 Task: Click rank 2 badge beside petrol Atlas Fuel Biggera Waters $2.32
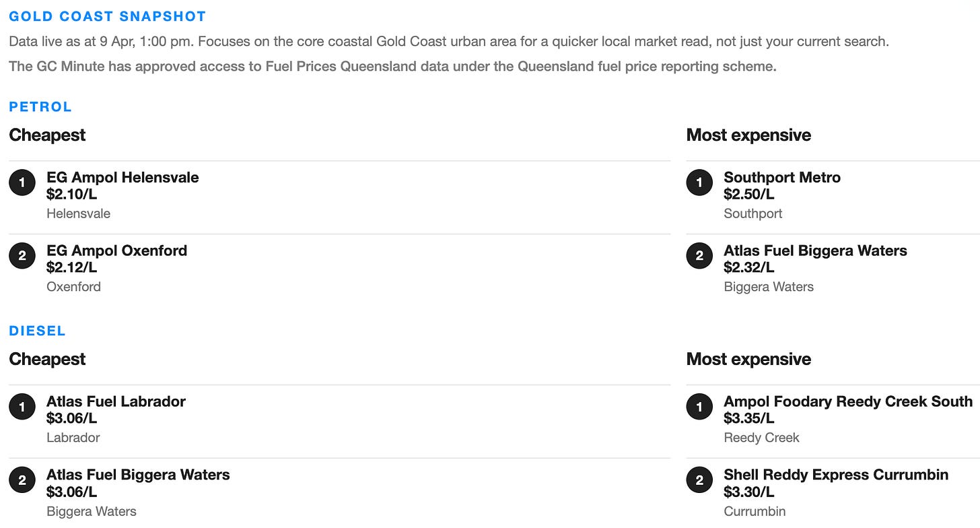[x=699, y=255]
